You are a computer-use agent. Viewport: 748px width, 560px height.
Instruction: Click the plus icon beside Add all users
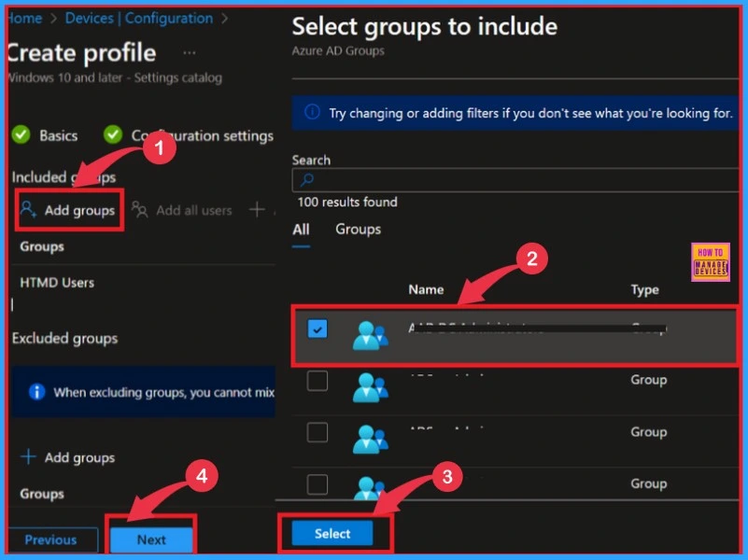coord(257,209)
